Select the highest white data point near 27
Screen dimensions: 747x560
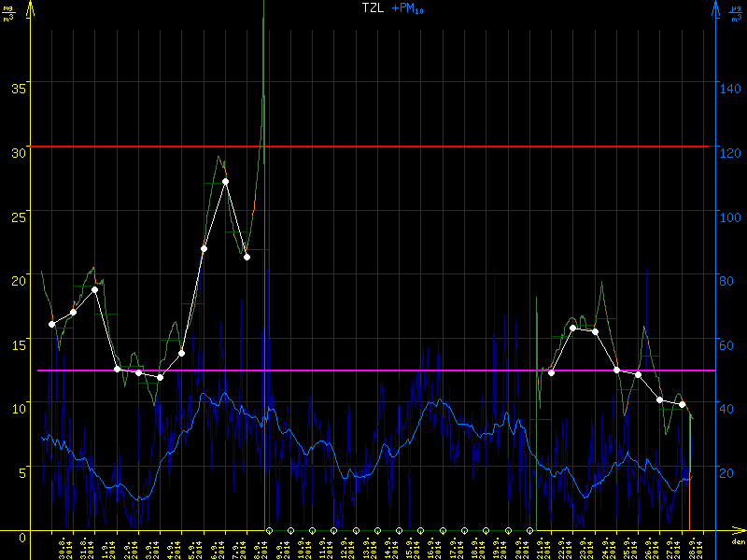(226, 182)
